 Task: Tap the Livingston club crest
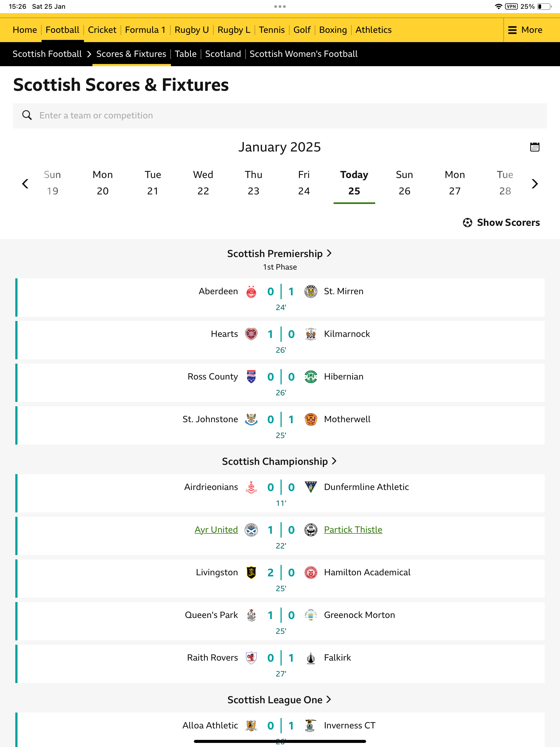coord(251,572)
